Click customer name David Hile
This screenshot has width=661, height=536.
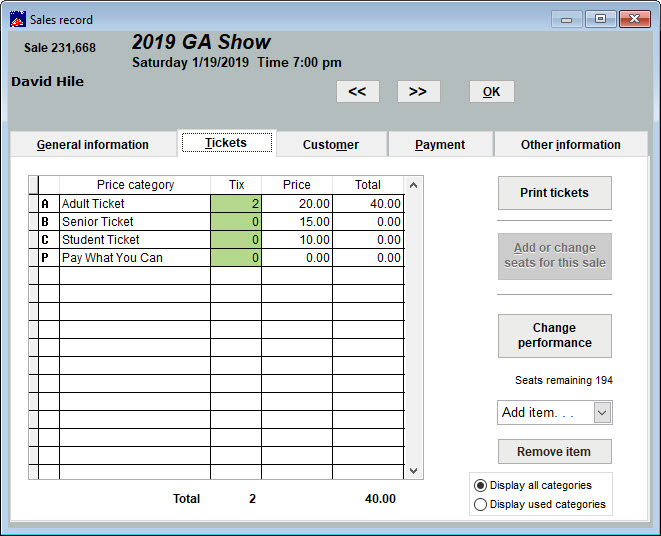(48, 81)
